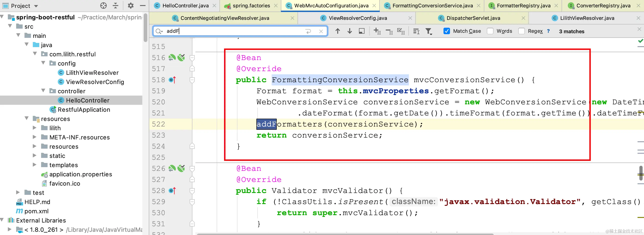Image resolution: width=644 pixels, height=235 pixels.
Task: Select pom.xml file
Action: 36,211
